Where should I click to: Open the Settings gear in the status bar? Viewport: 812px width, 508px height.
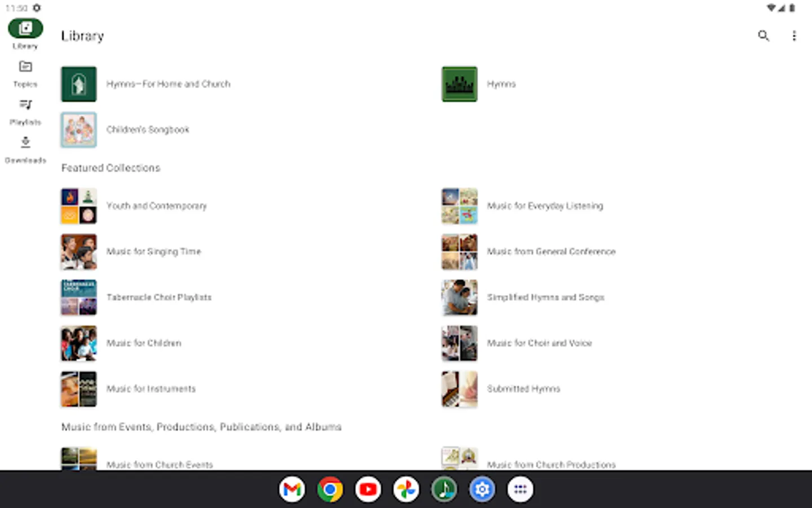[x=37, y=8]
